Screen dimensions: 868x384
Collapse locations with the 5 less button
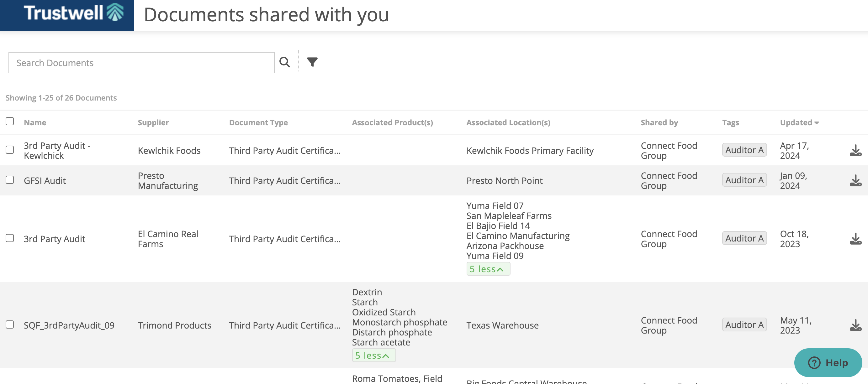(x=488, y=269)
